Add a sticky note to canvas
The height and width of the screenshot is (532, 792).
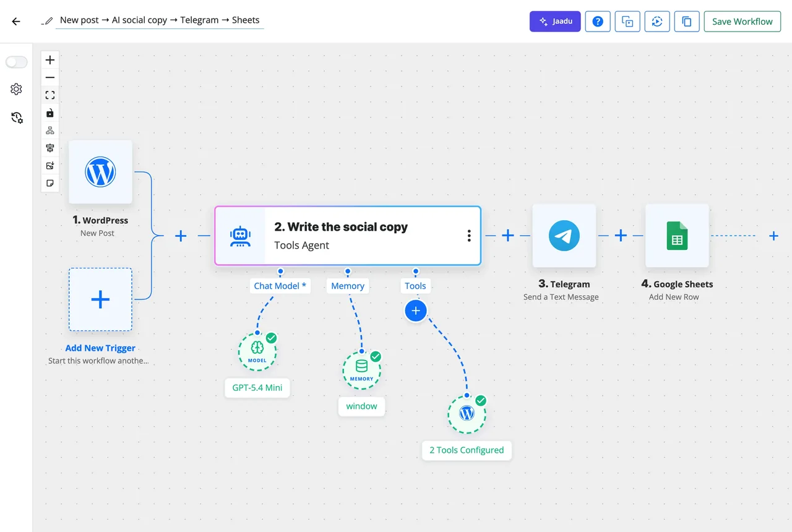[50, 183]
